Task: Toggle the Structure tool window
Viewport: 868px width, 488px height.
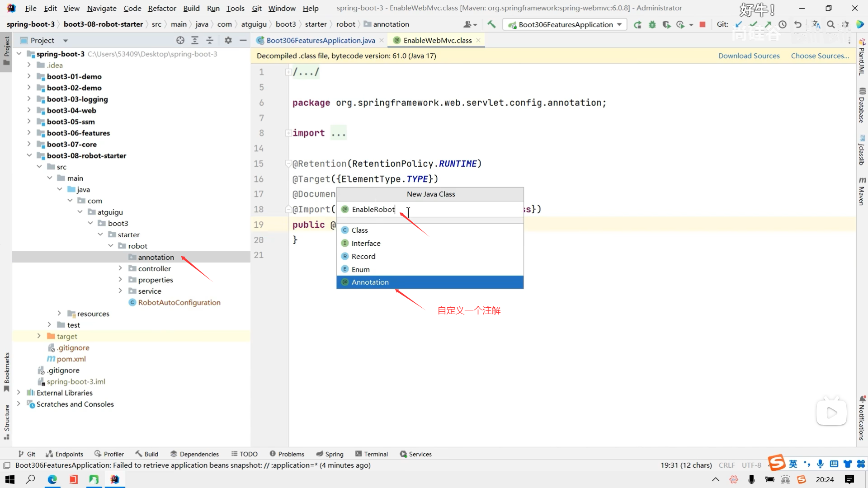Action: pos(6,421)
